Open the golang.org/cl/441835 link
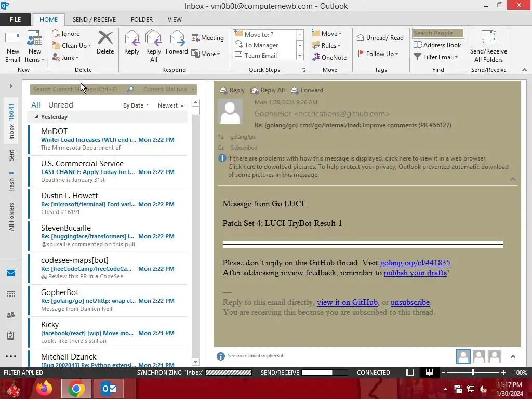 pos(415,263)
